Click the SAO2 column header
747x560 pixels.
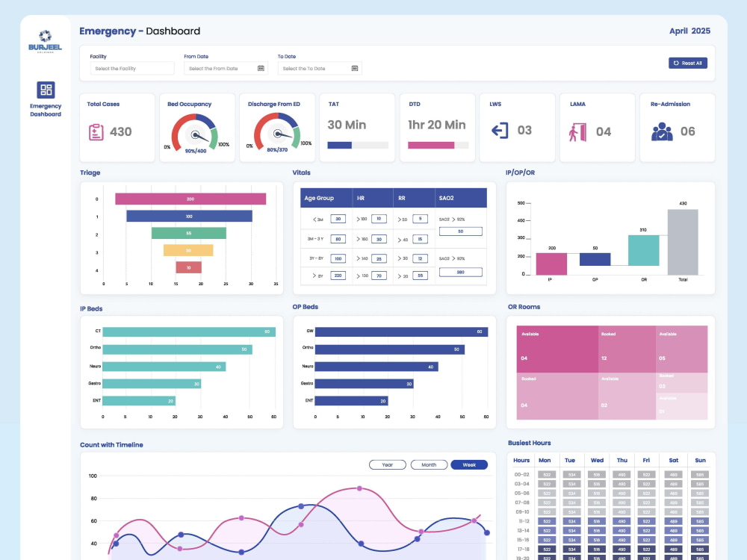tap(461, 198)
